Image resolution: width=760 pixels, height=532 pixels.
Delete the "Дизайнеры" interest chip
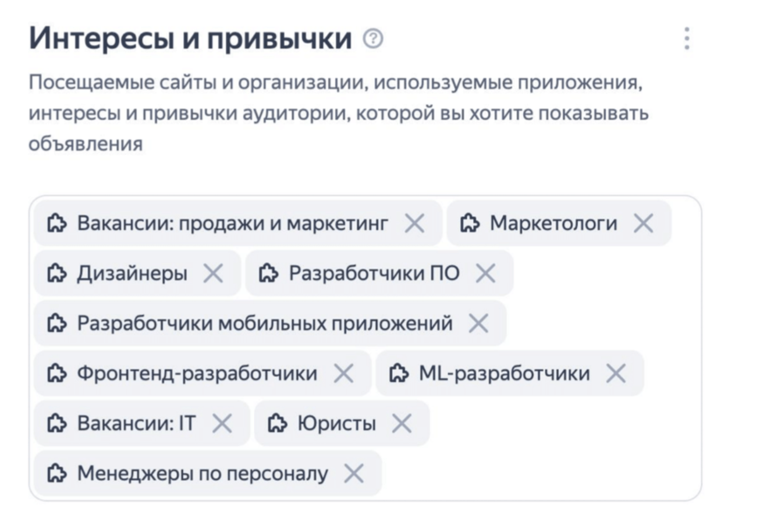click(213, 273)
